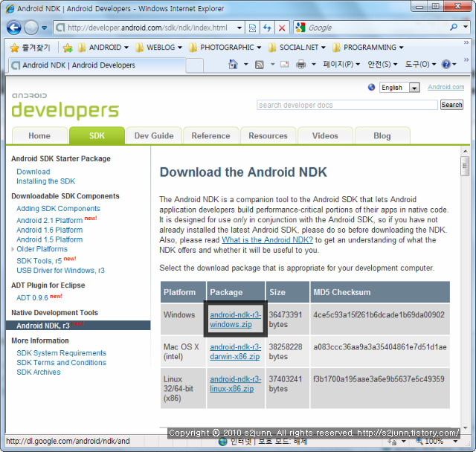Open the PROGRAMMING favorites folder
This screenshot has width=476, height=452.
pyautogui.click(x=367, y=48)
